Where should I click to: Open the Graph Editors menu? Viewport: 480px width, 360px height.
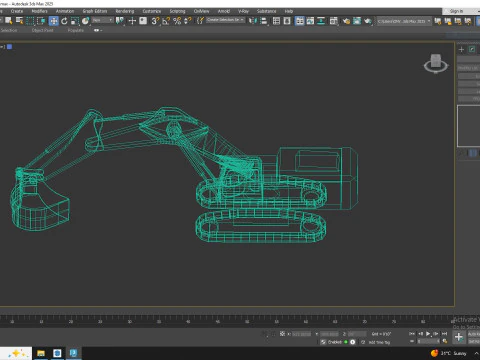click(x=95, y=11)
